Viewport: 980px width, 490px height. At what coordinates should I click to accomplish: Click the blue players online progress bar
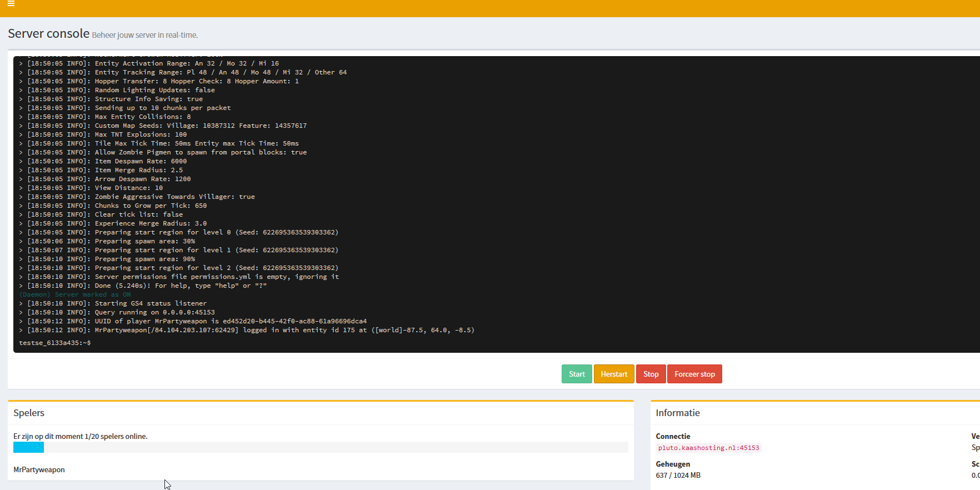(x=28, y=447)
